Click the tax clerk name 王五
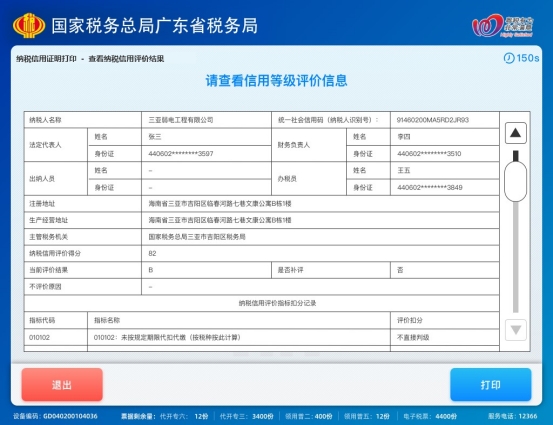The height and width of the screenshot is (425, 553). coord(404,170)
